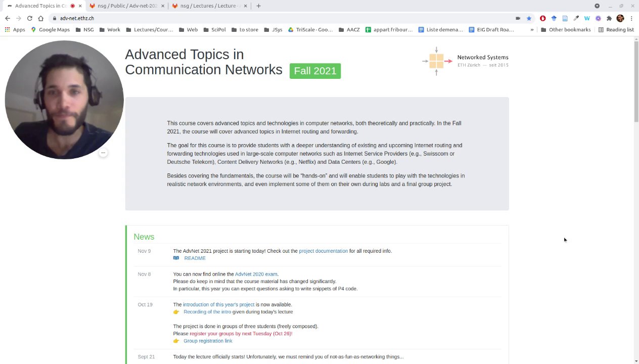Click the bookmark star icon

click(x=529, y=18)
